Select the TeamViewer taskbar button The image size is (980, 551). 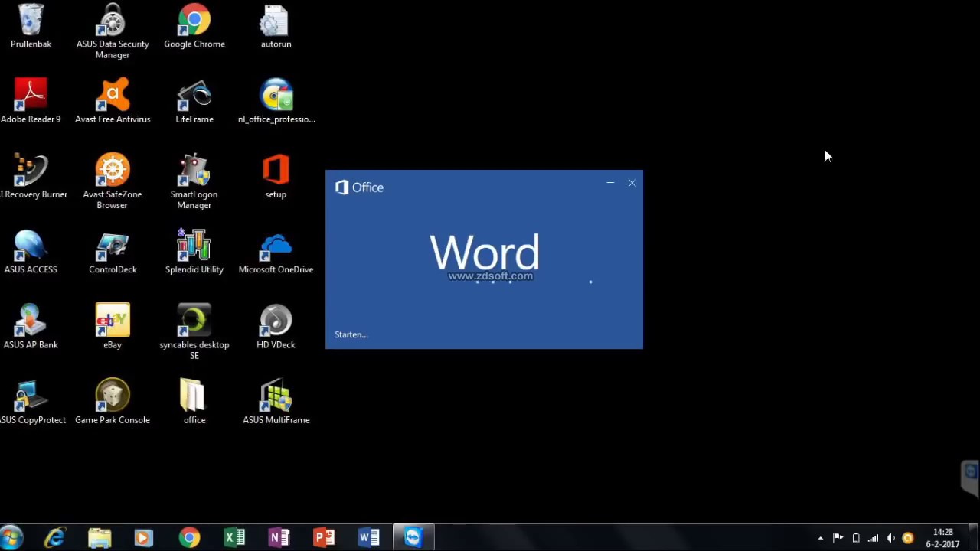pos(413,538)
